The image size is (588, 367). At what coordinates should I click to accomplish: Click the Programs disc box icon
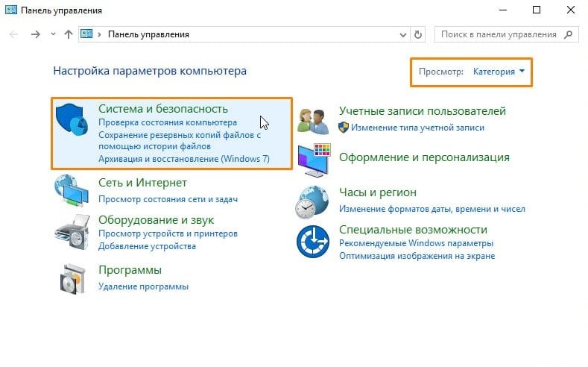click(x=72, y=279)
